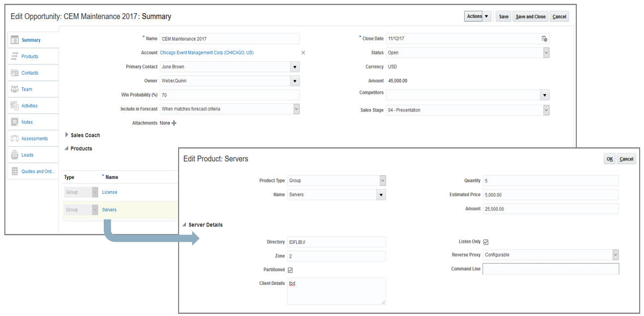Open the Chicago Event Management Corp link
This screenshot has height=316, width=644.
pyautogui.click(x=206, y=52)
